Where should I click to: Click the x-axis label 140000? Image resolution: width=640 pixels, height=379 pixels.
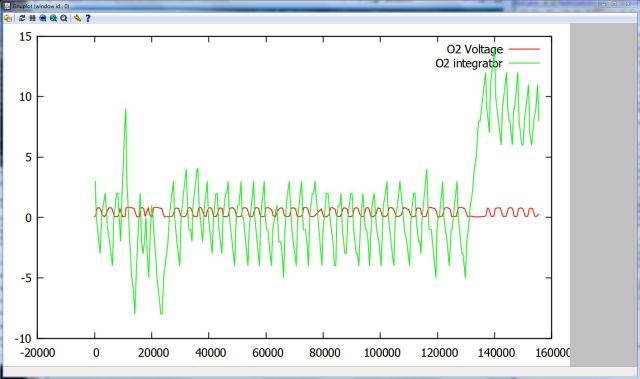point(496,353)
